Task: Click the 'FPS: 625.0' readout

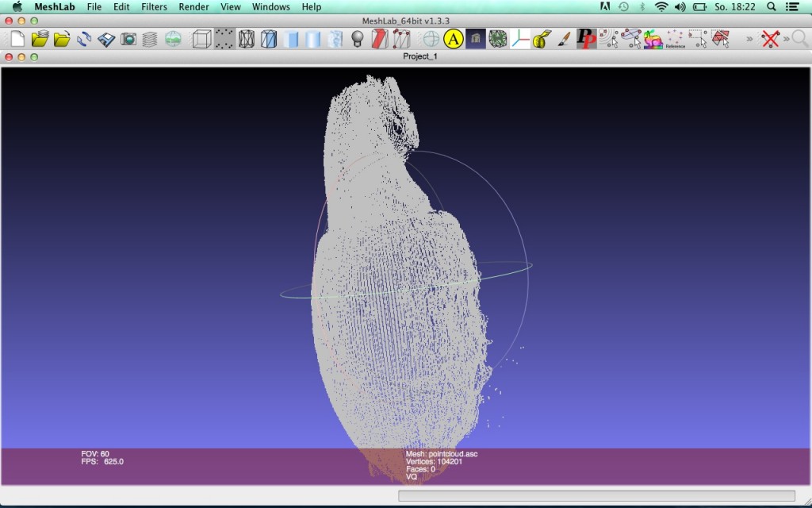Action: pyautogui.click(x=102, y=461)
